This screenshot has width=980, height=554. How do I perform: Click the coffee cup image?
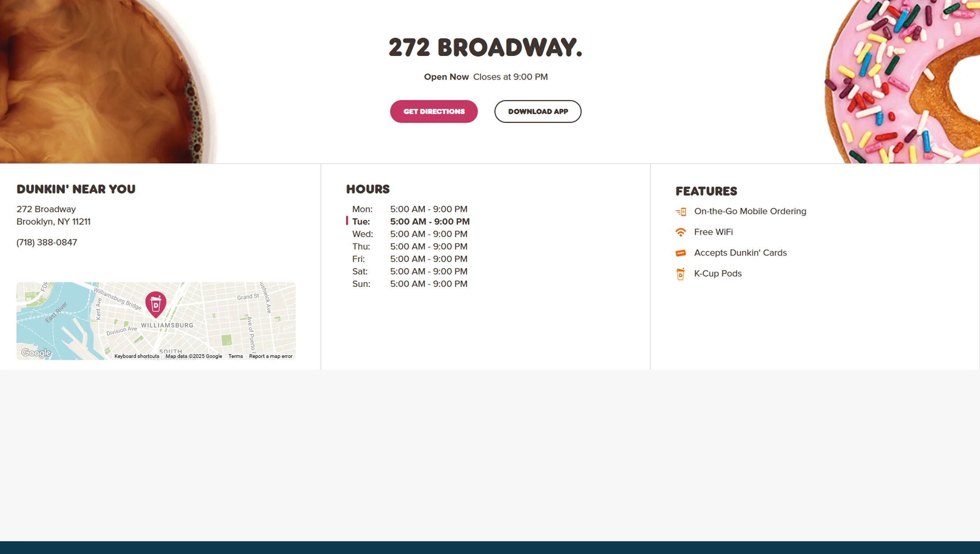(101, 82)
